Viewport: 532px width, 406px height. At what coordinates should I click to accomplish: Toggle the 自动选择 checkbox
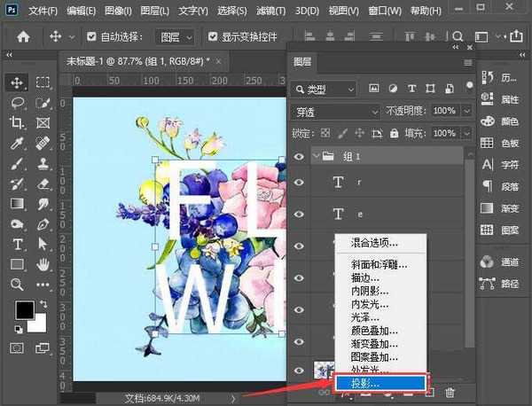point(93,38)
